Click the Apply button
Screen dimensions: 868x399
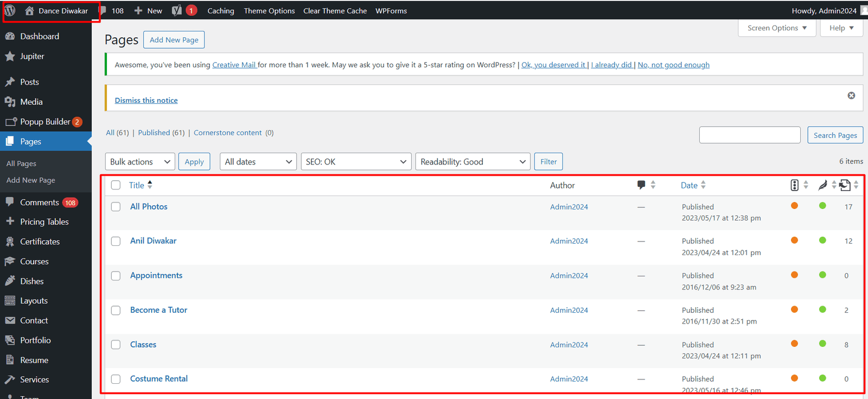(x=194, y=162)
